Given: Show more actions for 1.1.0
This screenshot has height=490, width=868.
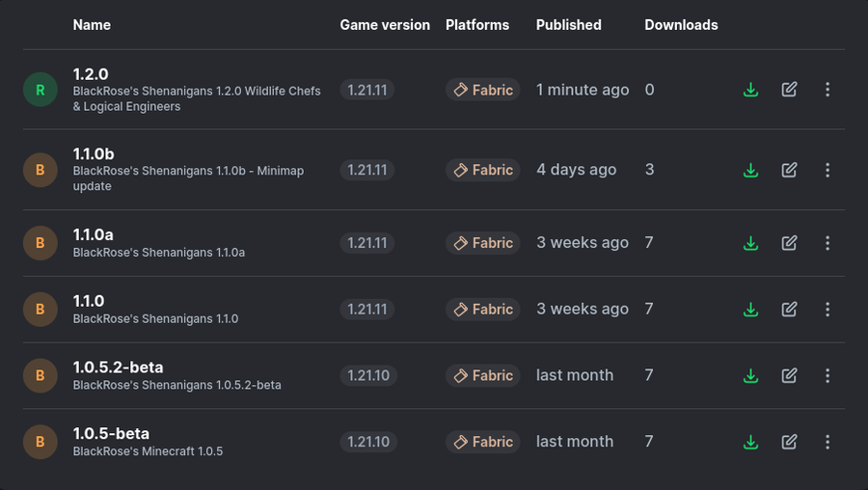Looking at the screenshot, I should tap(827, 310).
